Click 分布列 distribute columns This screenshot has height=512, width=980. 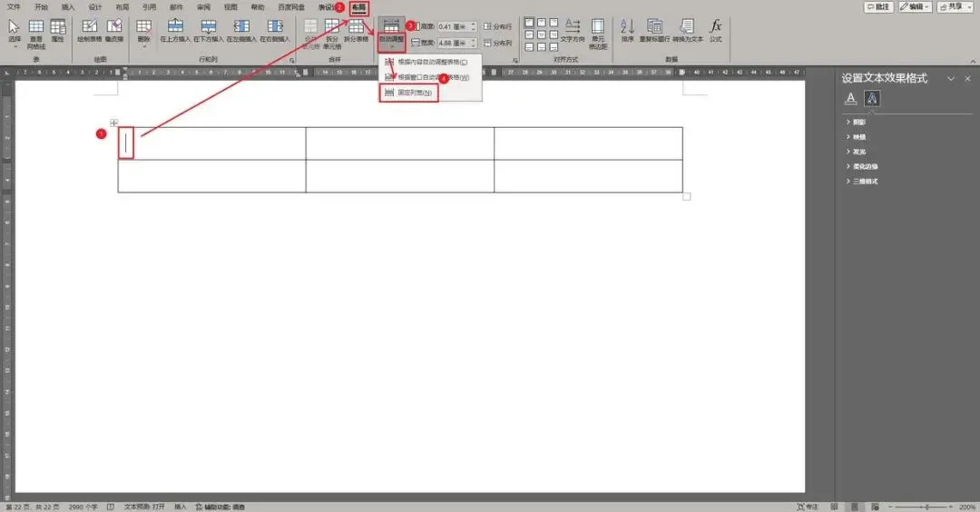tap(497, 43)
